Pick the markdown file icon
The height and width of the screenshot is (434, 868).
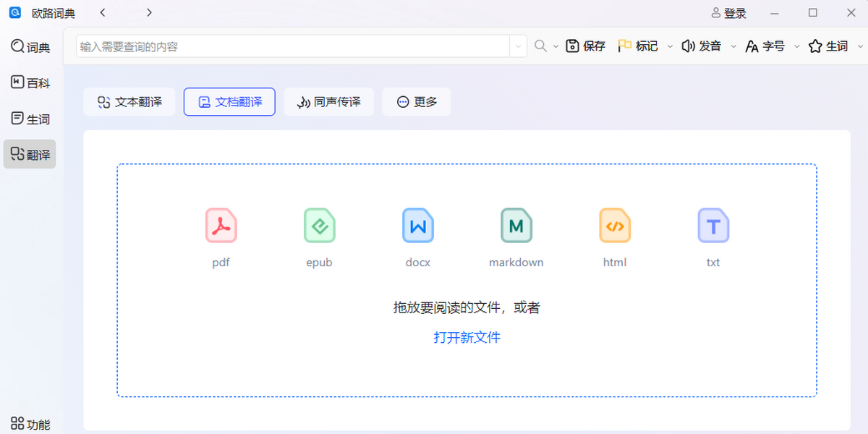[x=516, y=226]
